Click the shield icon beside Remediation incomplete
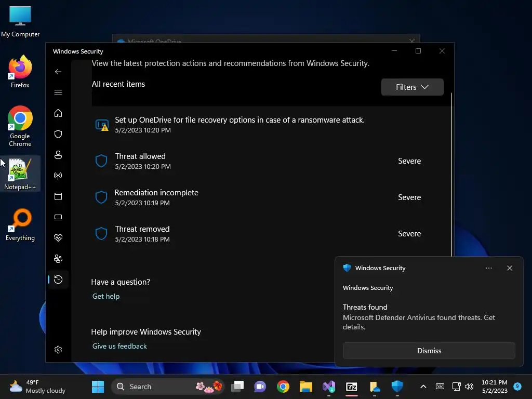This screenshot has height=399, width=532. pos(101,197)
